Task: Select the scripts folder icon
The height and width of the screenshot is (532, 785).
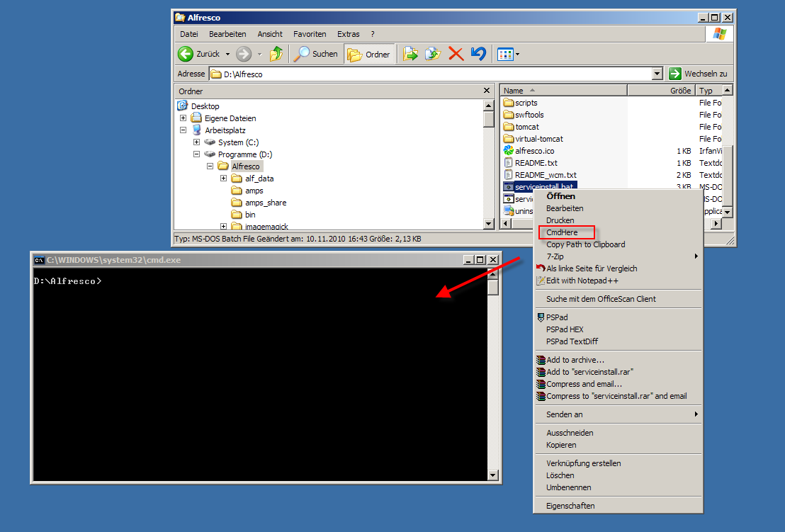Action: coord(509,103)
